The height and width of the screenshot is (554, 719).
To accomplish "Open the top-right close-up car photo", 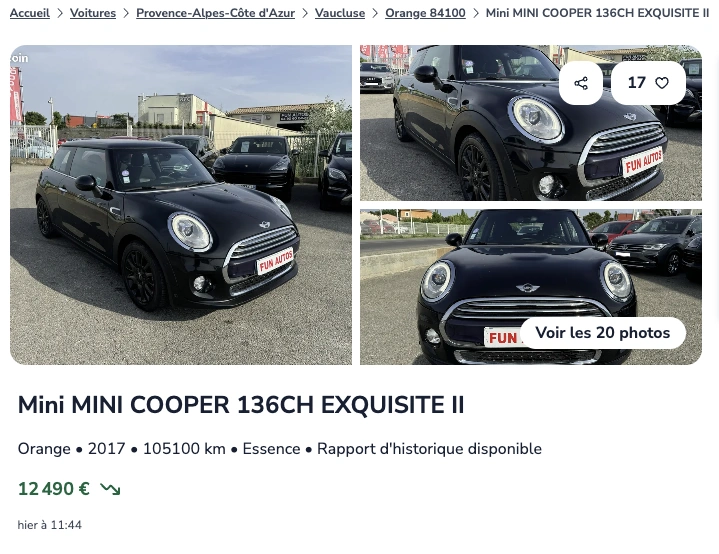I will (531, 122).
